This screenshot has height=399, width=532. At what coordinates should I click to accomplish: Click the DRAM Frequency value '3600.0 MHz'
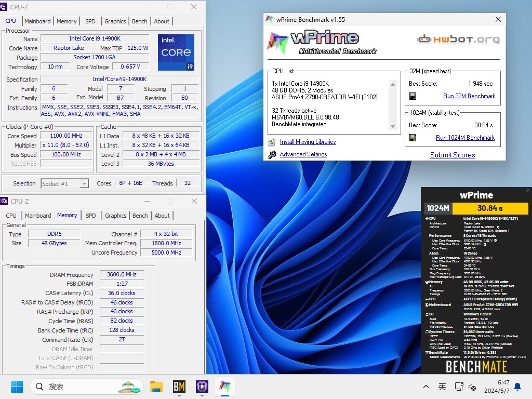(x=122, y=274)
